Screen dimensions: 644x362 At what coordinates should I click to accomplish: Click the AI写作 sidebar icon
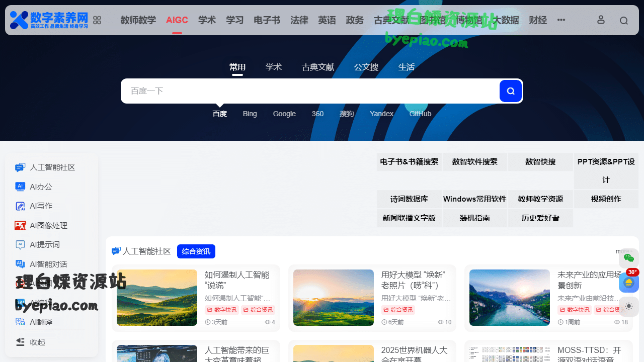[20, 206]
